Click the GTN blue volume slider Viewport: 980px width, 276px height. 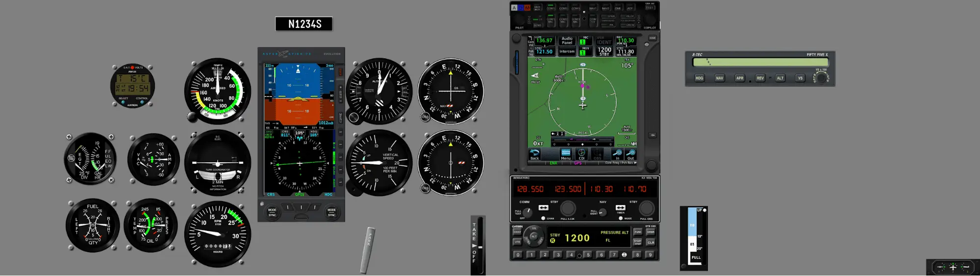tap(516, 62)
